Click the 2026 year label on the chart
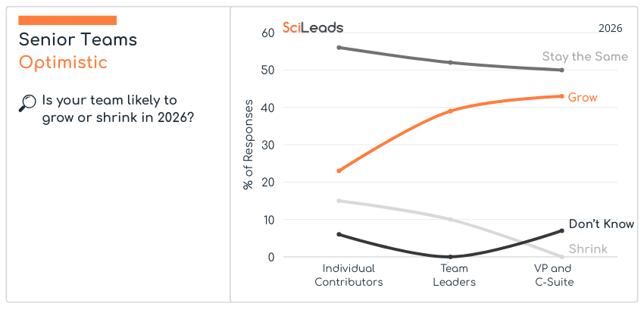 coord(610,28)
